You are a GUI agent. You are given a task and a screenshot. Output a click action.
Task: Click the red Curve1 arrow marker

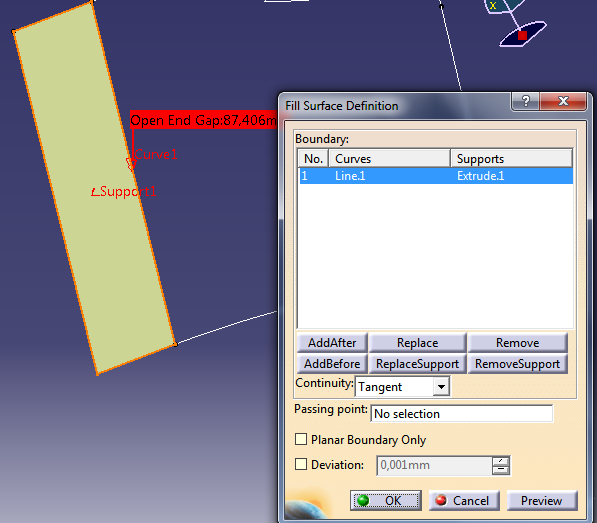click(x=131, y=164)
